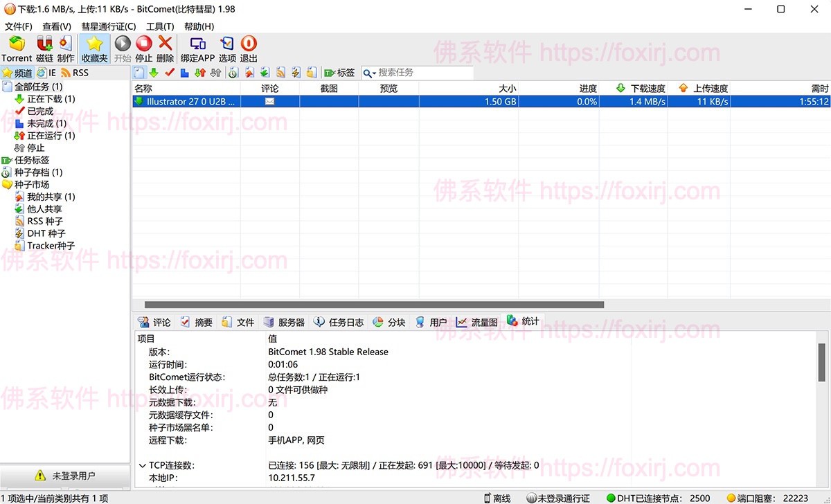Click the 收藏夹 favorites icon
Image resolution: width=831 pixels, height=504 pixels.
click(x=94, y=47)
